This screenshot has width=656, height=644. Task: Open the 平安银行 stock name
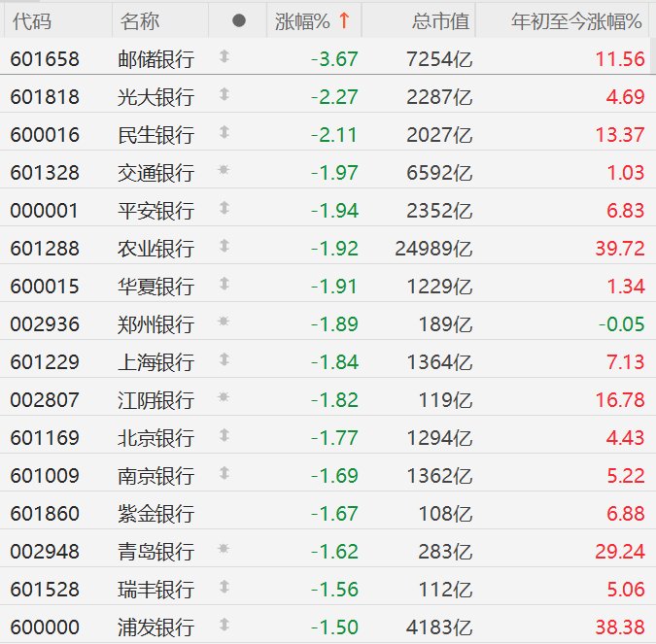tap(156, 211)
